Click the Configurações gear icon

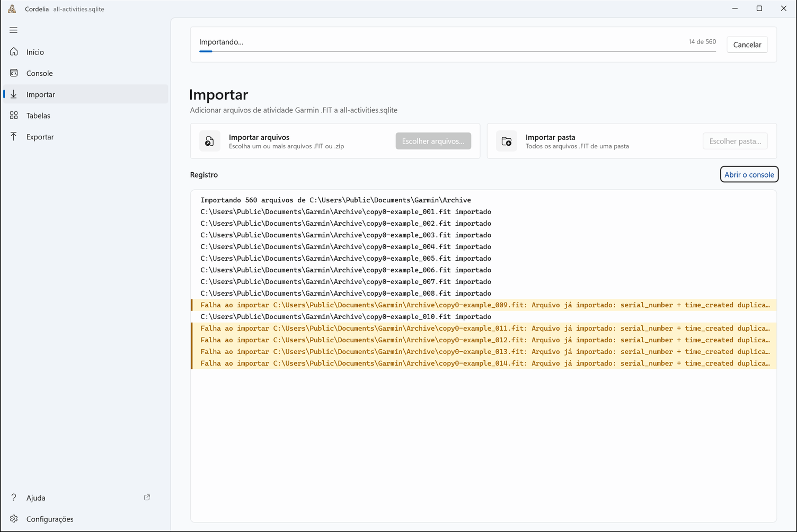tap(14, 519)
